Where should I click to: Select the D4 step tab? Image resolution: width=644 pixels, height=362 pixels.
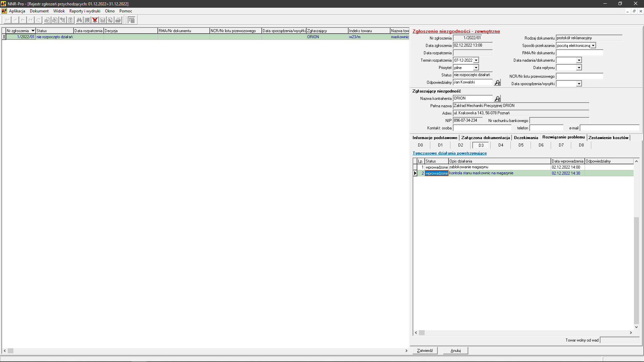[501, 145]
